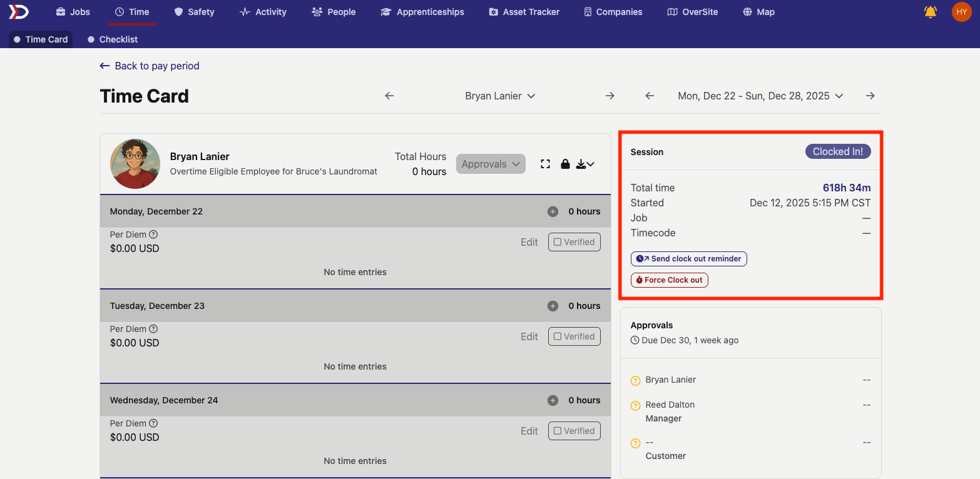The height and width of the screenshot is (479, 980).
Task: Click the lock time card icon
Action: click(565, 164)
